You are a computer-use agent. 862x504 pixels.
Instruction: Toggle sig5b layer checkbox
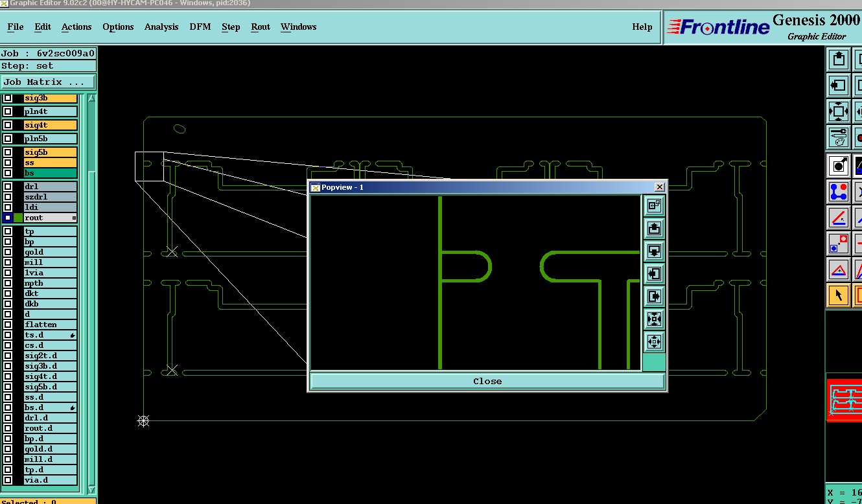(8, 152)
